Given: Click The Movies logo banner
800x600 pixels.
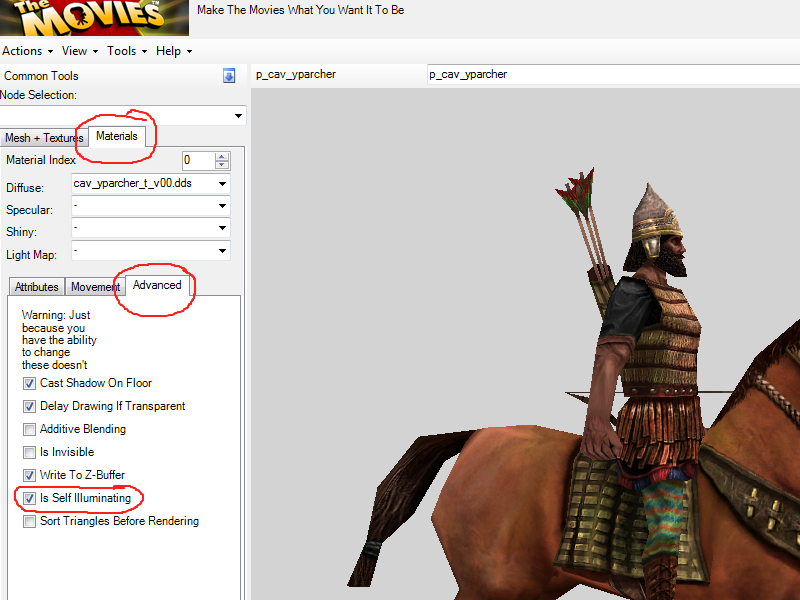Looking at the screenshot, I should click(94, 18).
